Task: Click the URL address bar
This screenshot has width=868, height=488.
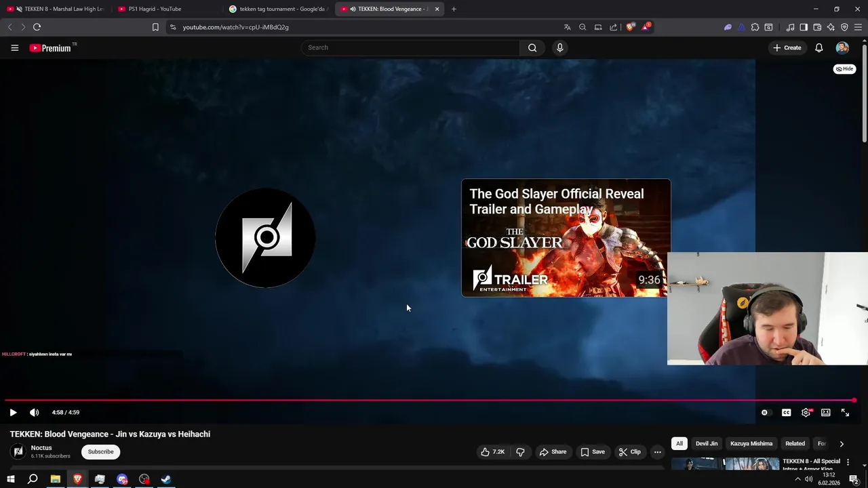Action: [366, 27]
